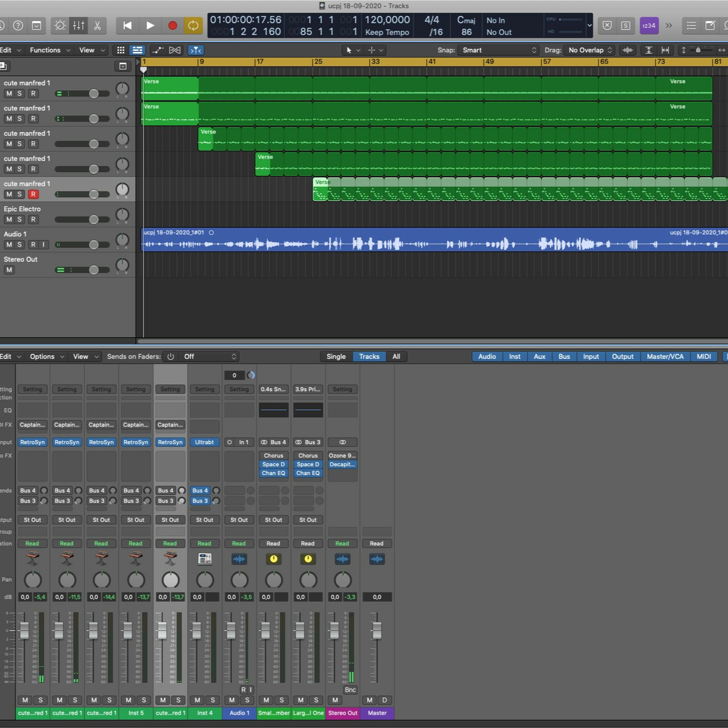The height and width of the screenshot is (728, 728).
Task: Click the purple 1234 count-in button
Action: [649, 26]
